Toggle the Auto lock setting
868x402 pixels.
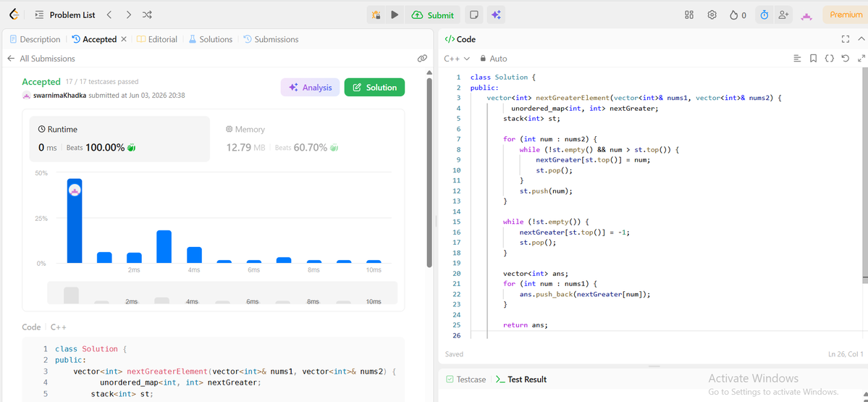coord(493,58)
